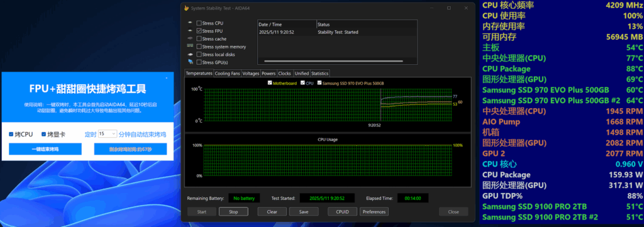
Task: Maximize the AIDA64 System Stability Test window
Action: (448, 8)
